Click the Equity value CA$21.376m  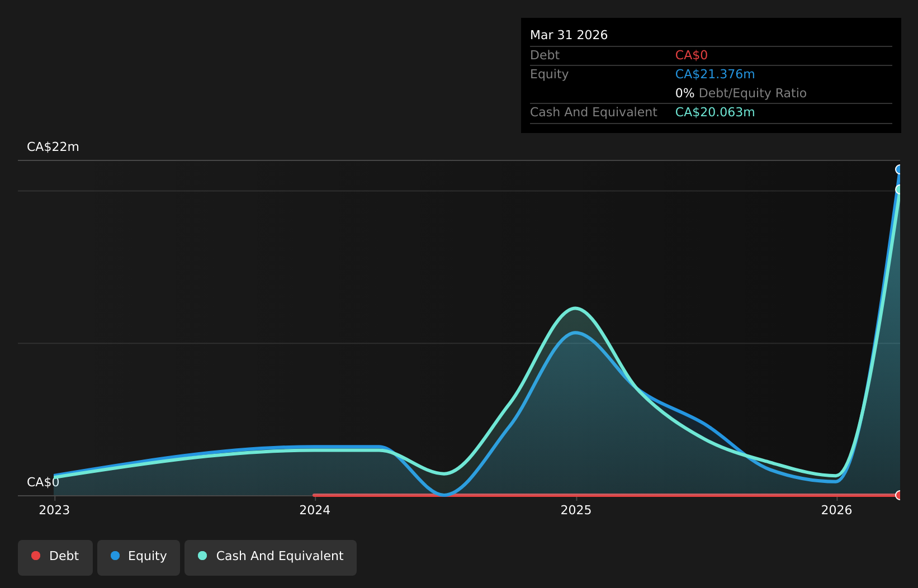point(715,74)
